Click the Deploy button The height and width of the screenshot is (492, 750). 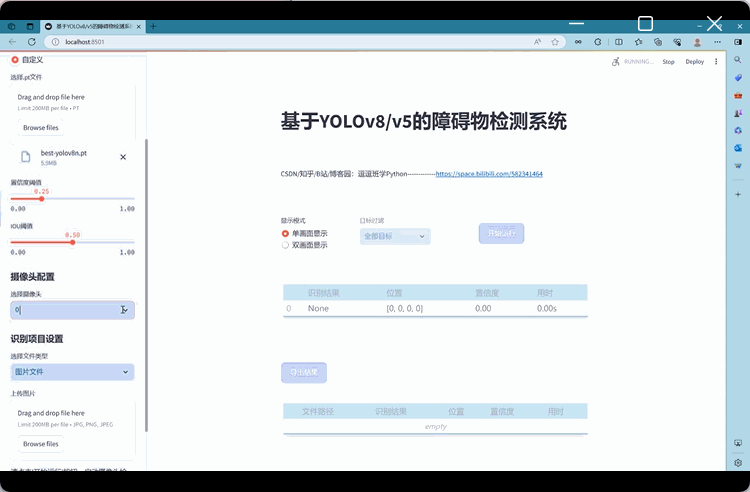(695, 62)
